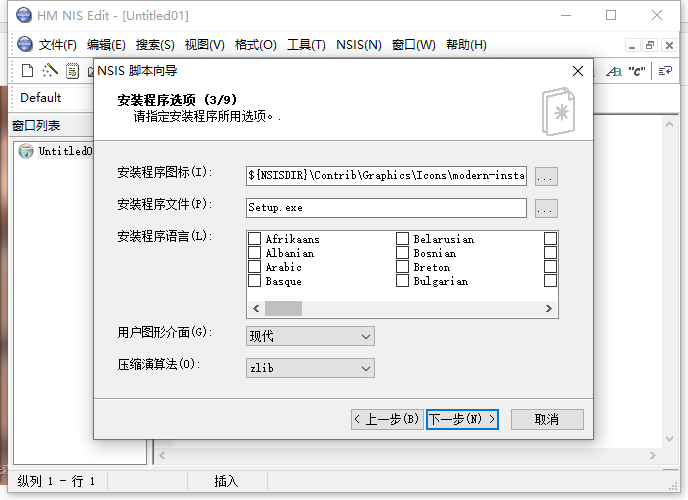Image resolution: width=688 pixels, height=500 pixels.
Task: Browse for the Setup.exe output file
Action: [546, 208]
